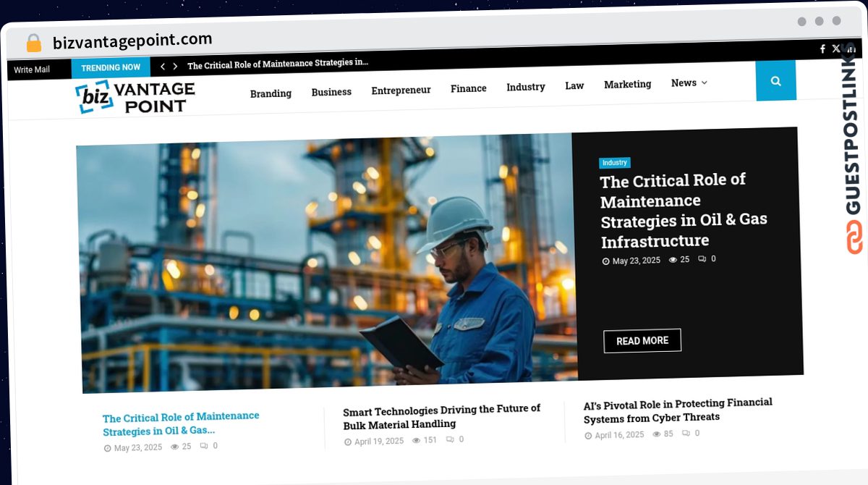Click the Write Mail link
The image size is (868, 485).
coord(32,69)
